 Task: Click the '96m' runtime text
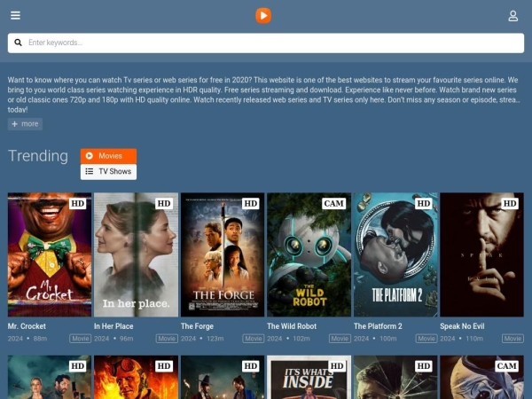[127, 339]
